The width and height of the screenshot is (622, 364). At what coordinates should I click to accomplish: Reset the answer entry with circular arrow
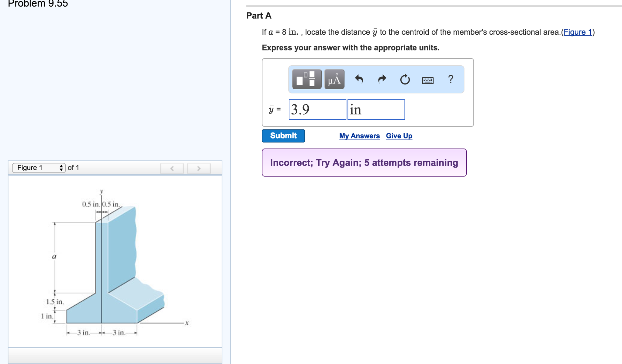click(x=405, y=80)
